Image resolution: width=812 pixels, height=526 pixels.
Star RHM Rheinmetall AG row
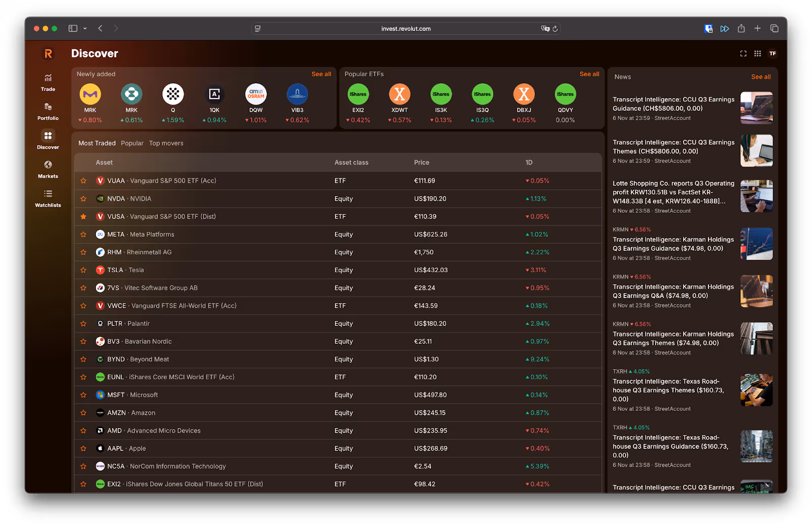(83, 252)
